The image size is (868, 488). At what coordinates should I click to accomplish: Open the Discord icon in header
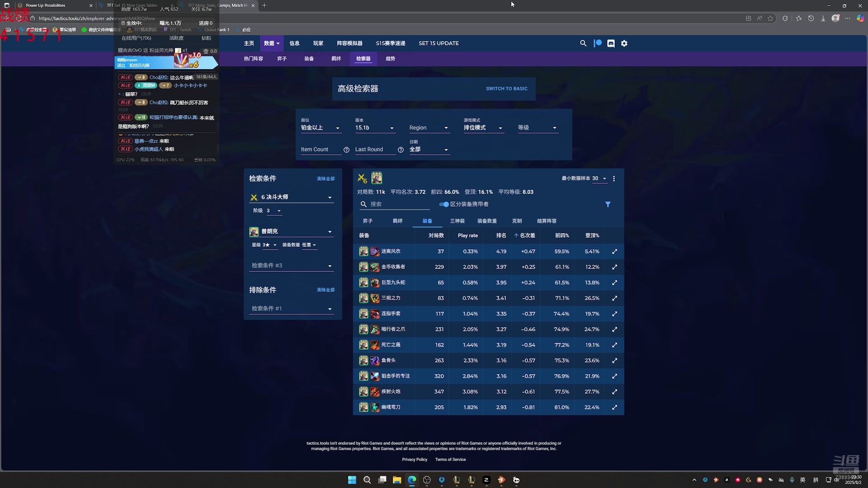click(611, 43)
